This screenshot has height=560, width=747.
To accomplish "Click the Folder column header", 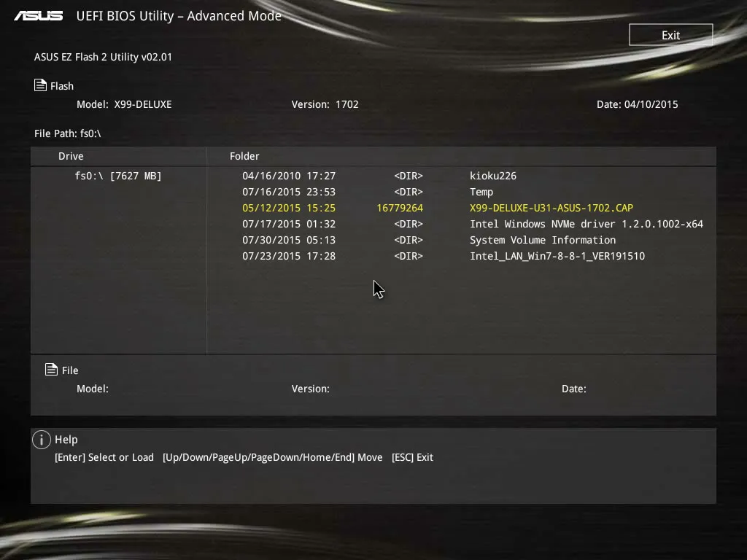I will (x=244, y=156).
